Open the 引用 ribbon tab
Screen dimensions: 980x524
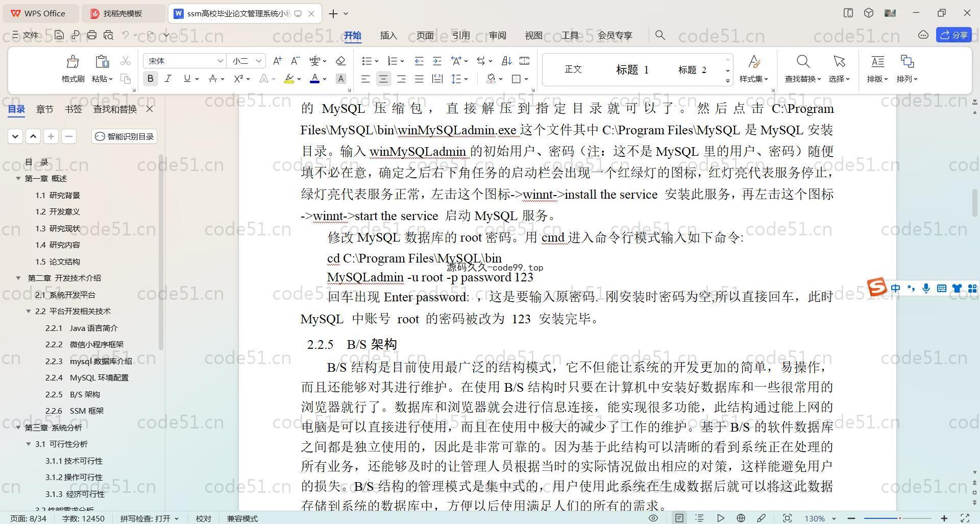pos(461,35)
